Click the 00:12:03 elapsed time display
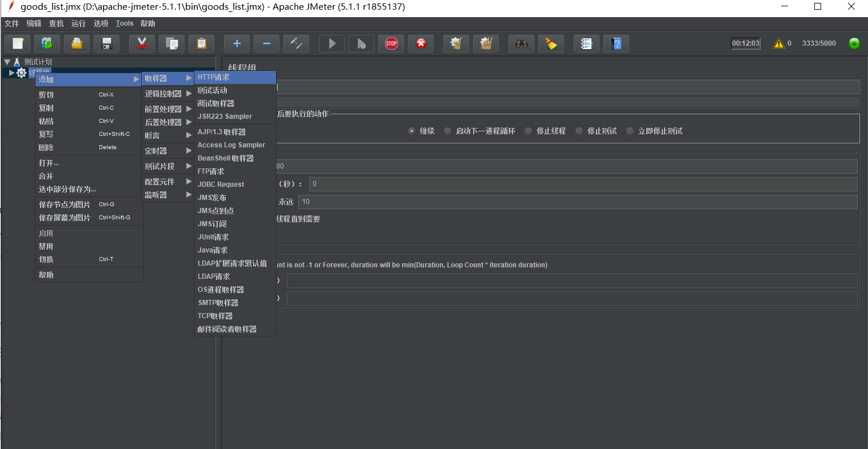 pos(746,43)
